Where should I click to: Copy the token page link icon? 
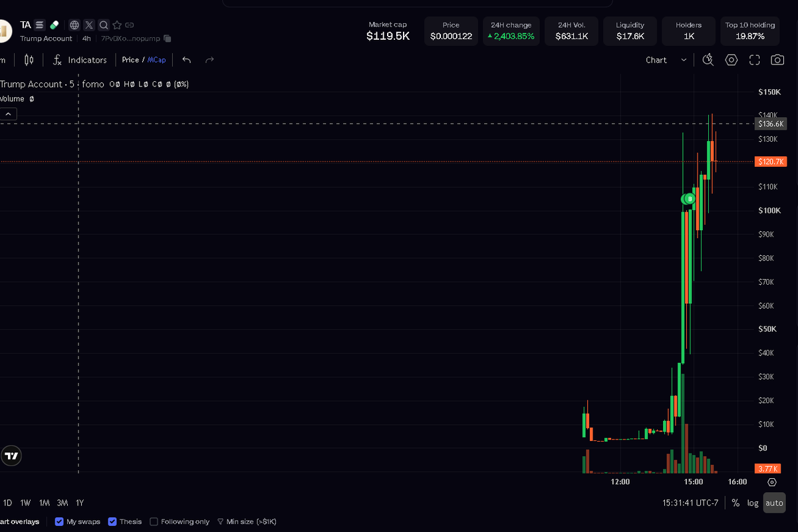[x=130, y=25]
